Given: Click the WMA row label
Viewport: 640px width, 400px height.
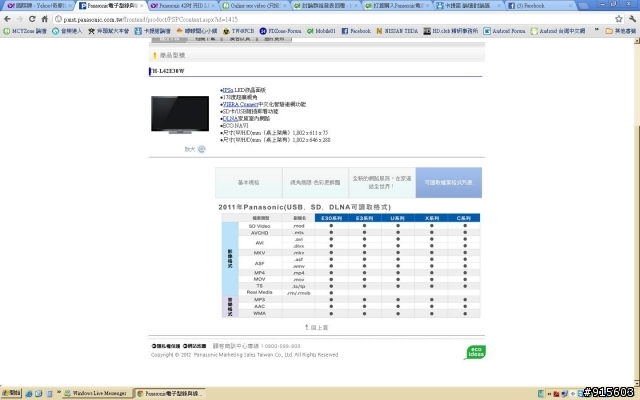Looking at the screenshot, I should (x=260, y=313).
